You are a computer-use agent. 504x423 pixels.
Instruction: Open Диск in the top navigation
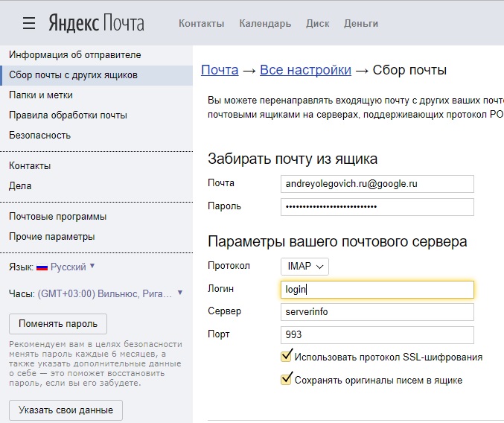click(x=318, y=24)
